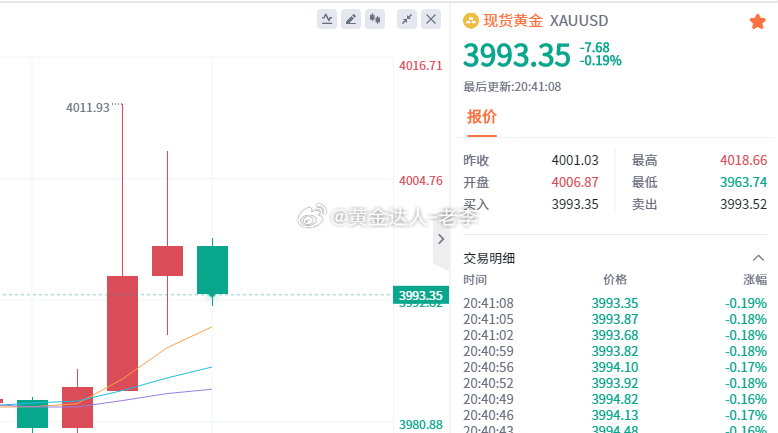
Task: Collapse chart using the shrink arrows icon
Action: coord(407,19)
